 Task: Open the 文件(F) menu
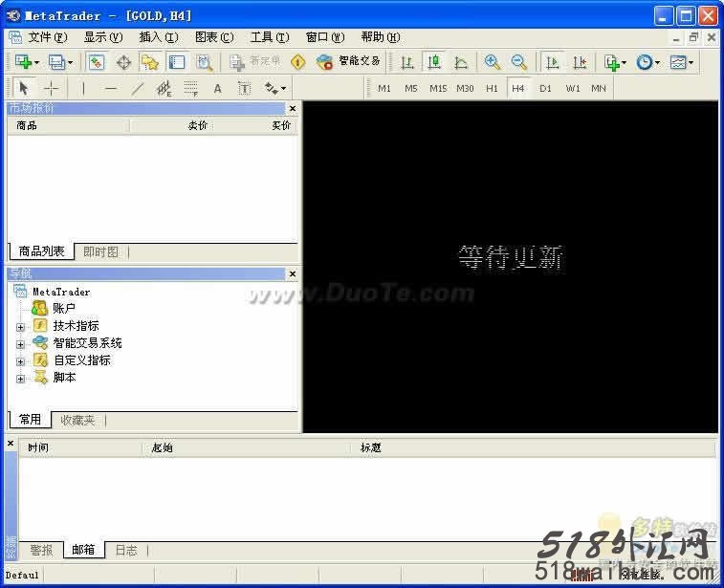pyautogui.click(x=48, y=37)
